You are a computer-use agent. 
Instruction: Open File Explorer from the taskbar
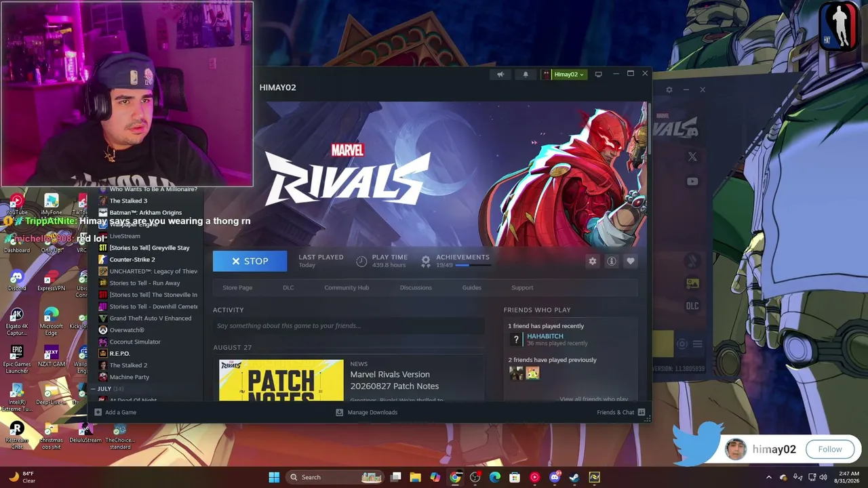(x=415, y=477)
